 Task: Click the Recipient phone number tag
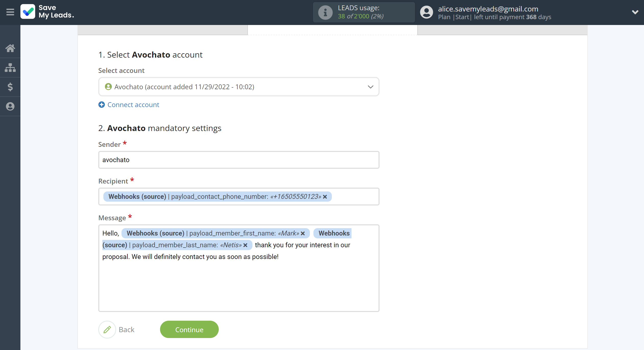click(x=217, y=197)
